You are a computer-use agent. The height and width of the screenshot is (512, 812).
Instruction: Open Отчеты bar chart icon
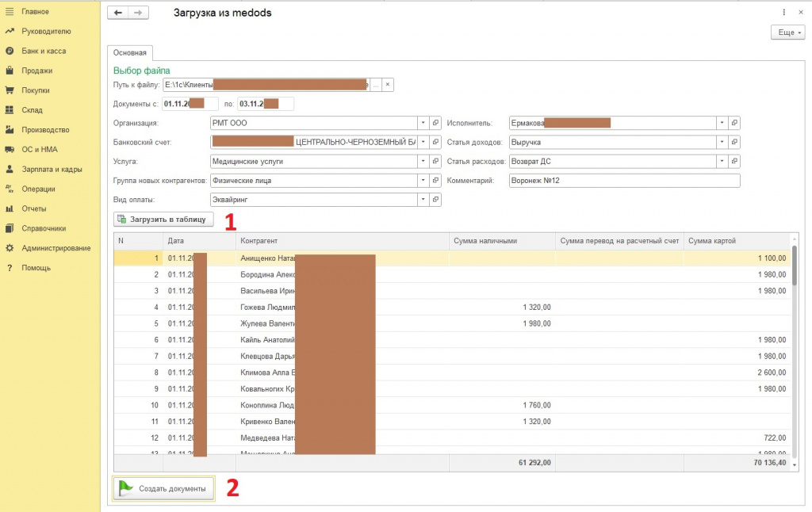coord(10,208)
